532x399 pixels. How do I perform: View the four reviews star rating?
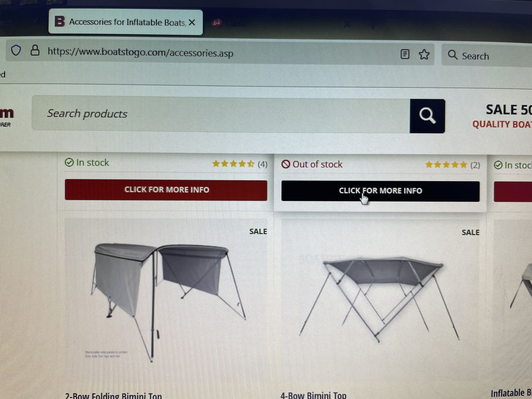coord(240,164)
